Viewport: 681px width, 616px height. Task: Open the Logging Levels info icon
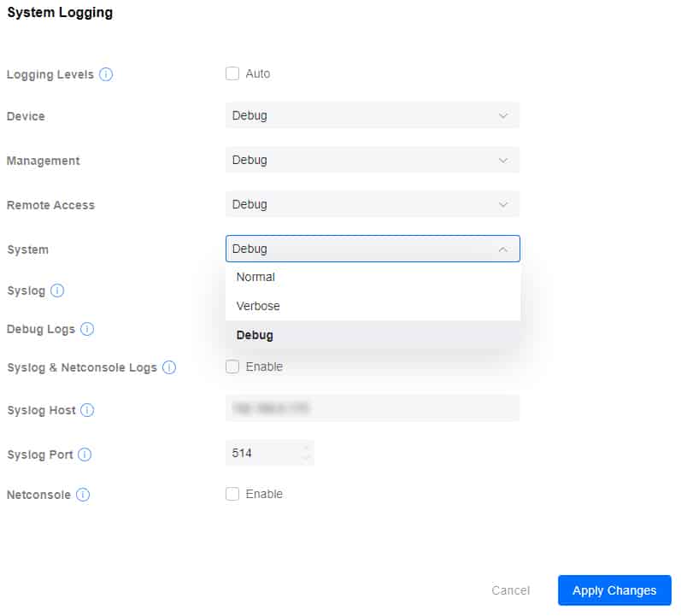coord(106,74)
